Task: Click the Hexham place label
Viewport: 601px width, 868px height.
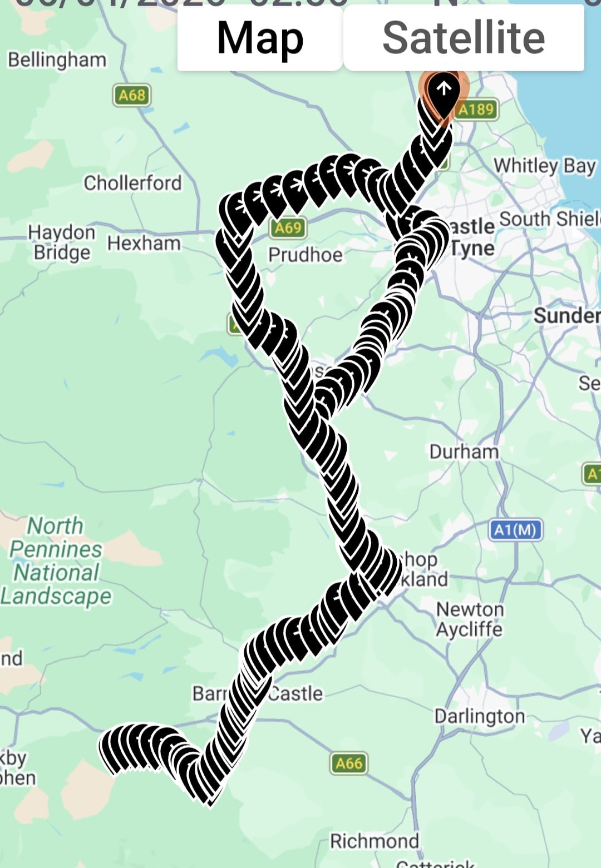Action: pyautogui.click(x=144, y=244)
